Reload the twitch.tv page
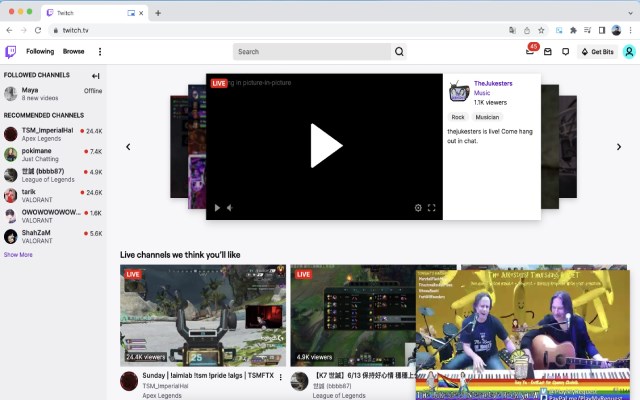This screenshot has width=640, height=400. [38, 30]
